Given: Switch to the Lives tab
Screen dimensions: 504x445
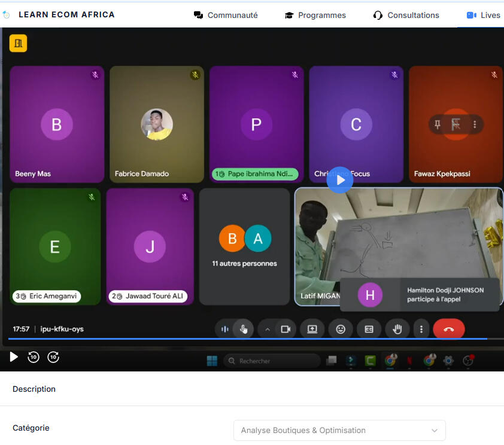Looking at the screenshot, I should (x=484, y=15).
